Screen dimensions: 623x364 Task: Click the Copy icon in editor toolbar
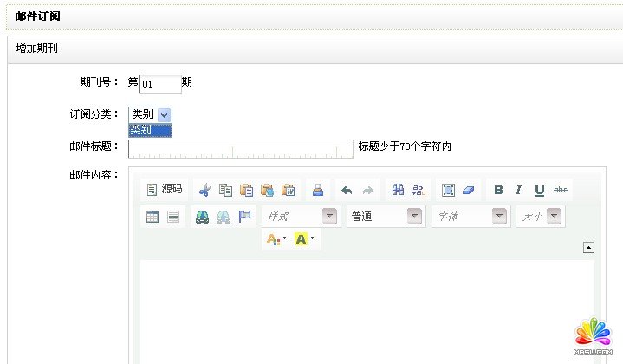tap(225, 190)
